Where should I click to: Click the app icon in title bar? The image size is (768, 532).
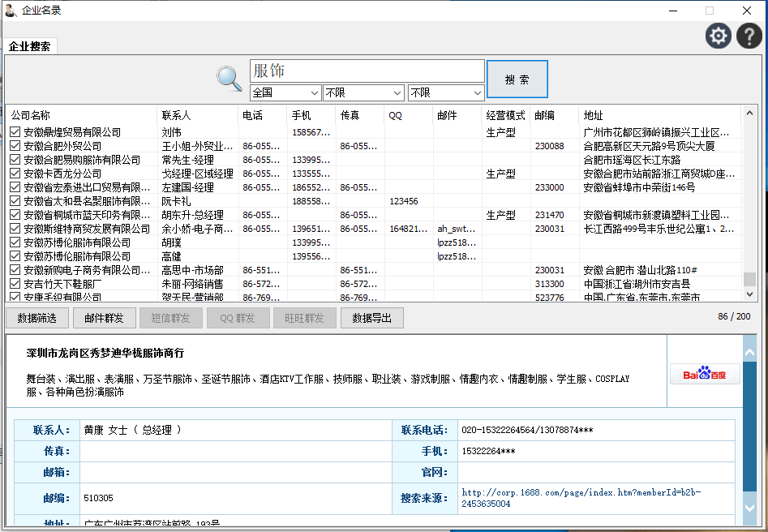click(x=11, y=11)
